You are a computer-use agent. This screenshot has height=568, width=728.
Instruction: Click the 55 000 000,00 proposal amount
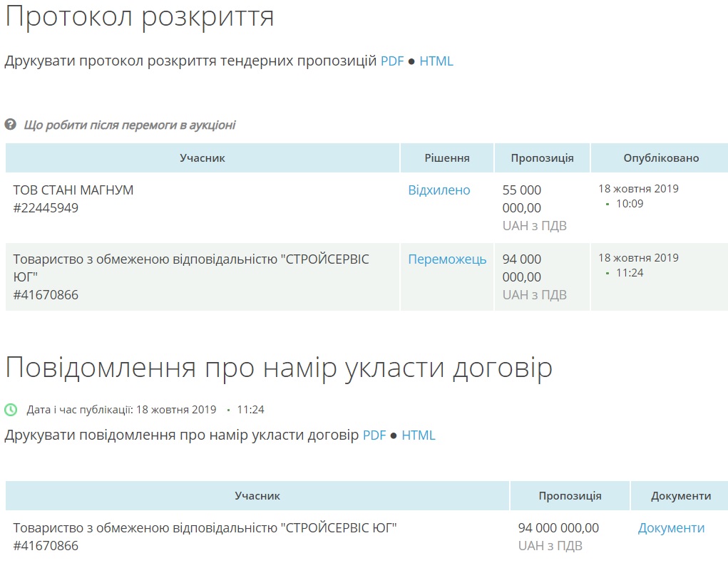click(522, 199)
